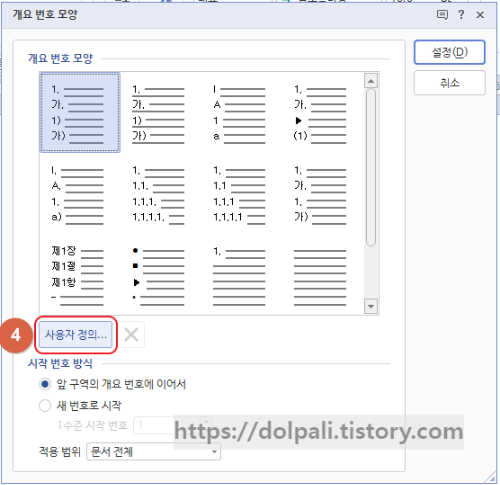Select the highlighted 1. 가. 1) 가) outline style
500x485 pixels.
[x=80, y=112]
